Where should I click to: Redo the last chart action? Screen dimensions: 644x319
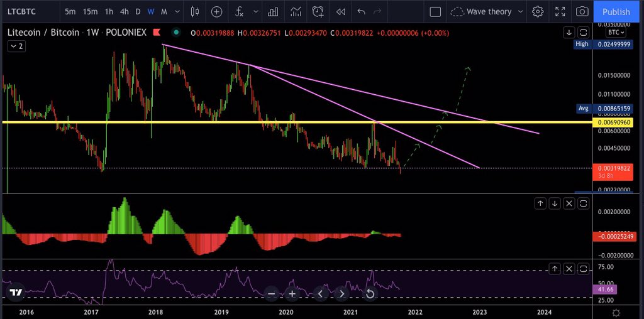[377, 12]
